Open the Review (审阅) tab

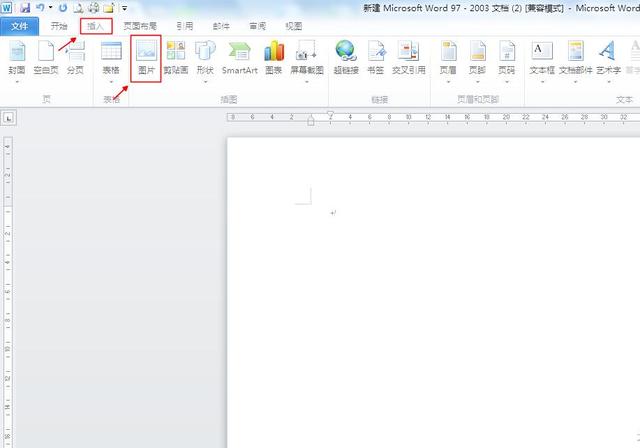[258, 26]
